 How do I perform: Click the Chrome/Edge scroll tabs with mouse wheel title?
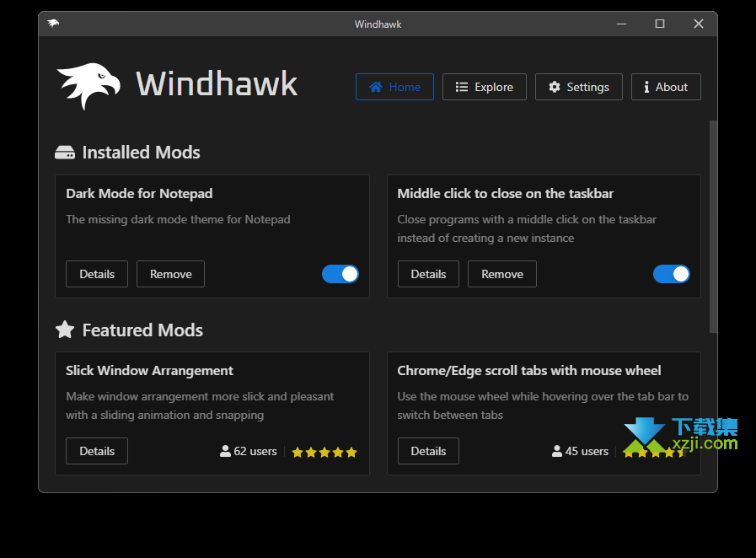click(x=529, y=370)
